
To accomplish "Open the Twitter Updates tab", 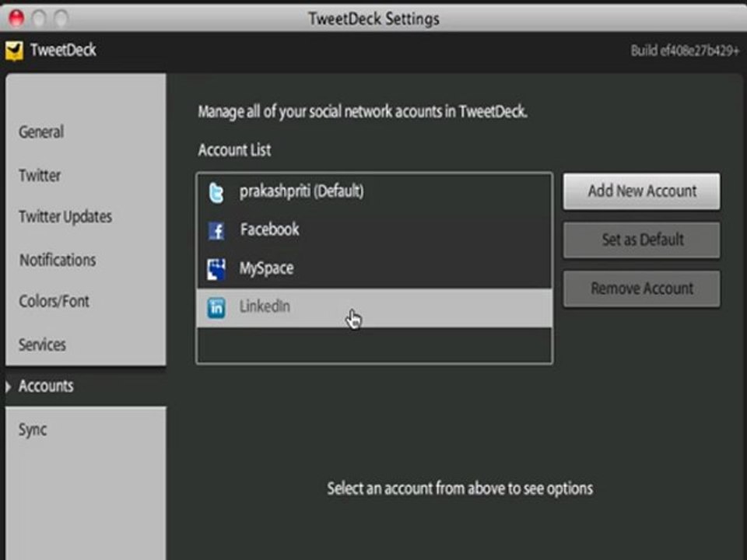I will pyautogui.click(x=65, y=217).
